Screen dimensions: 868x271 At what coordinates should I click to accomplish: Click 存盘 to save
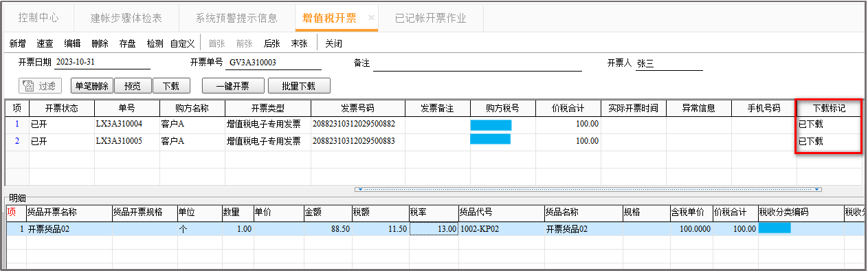(127, 43)
